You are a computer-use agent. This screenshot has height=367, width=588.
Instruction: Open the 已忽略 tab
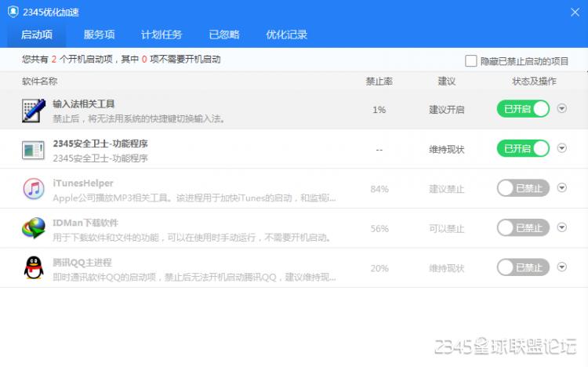coord(224,35)
